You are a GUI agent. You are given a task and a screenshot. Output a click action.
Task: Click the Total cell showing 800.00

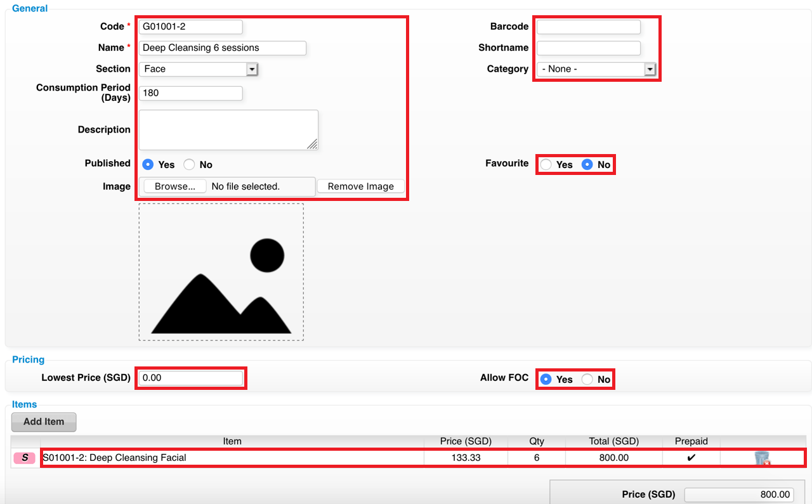tap(613, 458)
